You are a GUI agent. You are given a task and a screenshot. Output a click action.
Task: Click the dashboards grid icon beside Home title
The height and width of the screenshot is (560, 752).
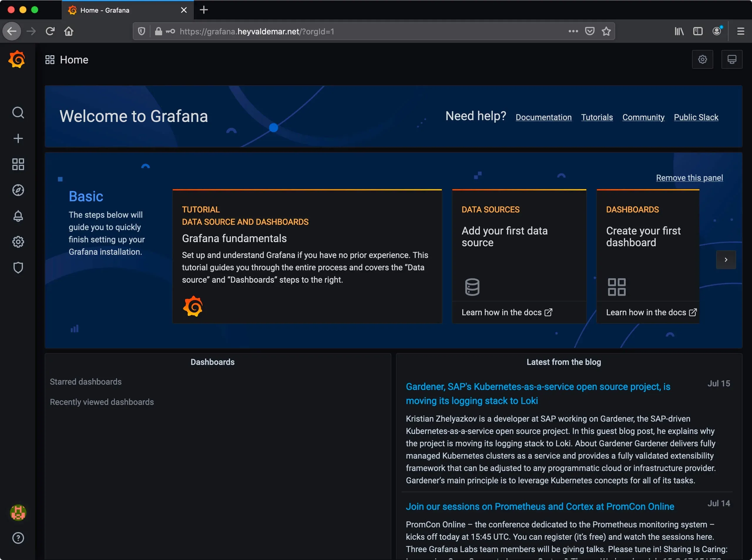(x=50, y=60)
